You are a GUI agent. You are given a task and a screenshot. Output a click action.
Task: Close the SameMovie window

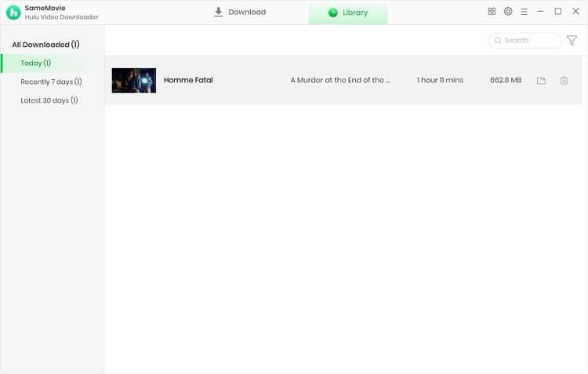click(575, 12)
